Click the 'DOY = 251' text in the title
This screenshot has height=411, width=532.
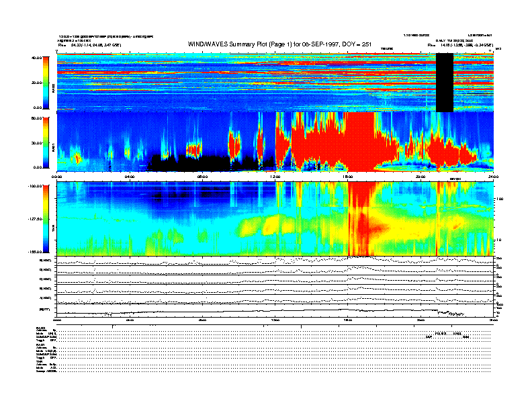[357, 44]
